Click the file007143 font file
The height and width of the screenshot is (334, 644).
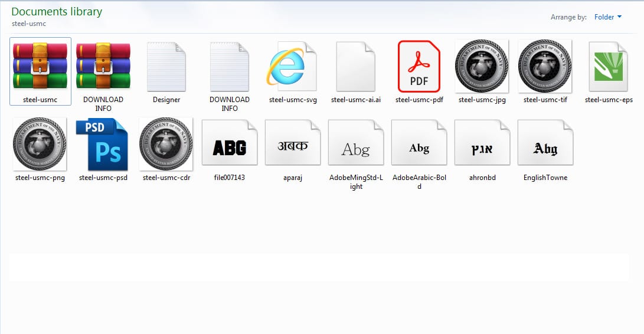(x=230, y=144)
